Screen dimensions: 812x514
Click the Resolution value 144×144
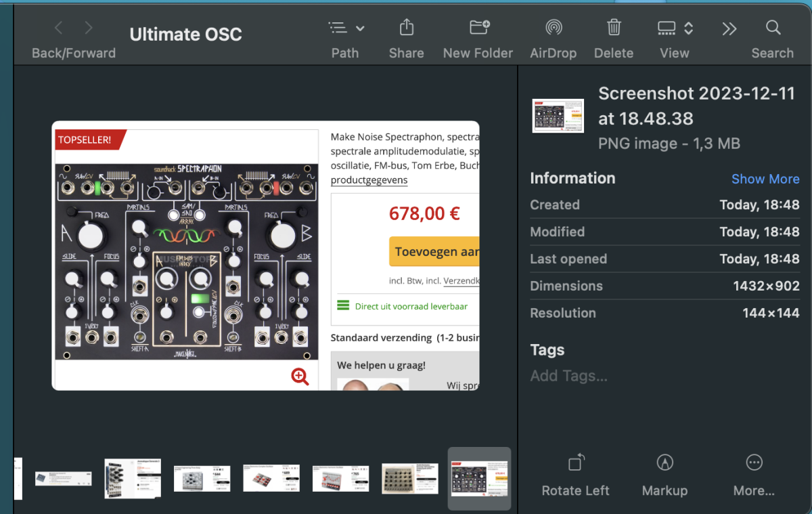(771, 313)
